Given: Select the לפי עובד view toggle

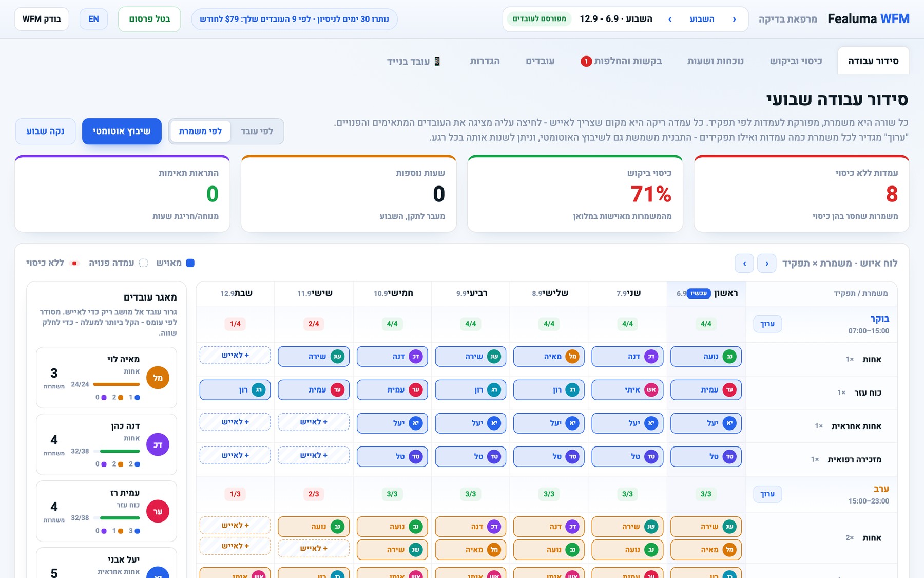Looking at the screenshot, I should (257, 132).
